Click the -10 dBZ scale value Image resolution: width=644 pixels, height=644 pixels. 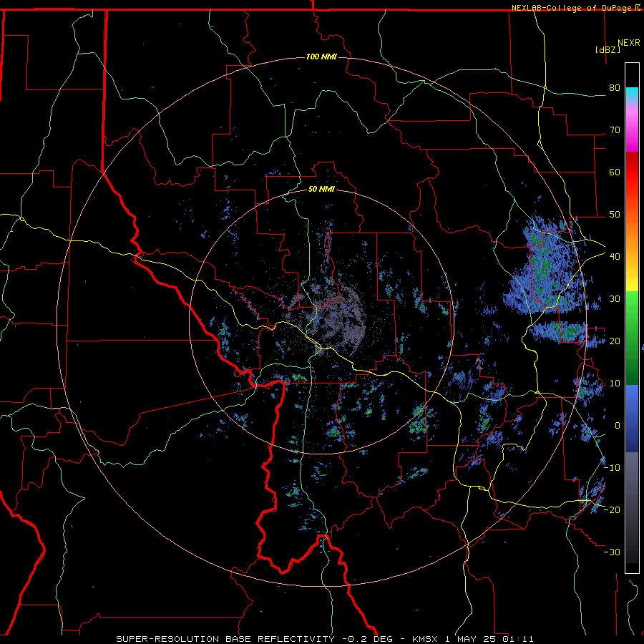pos(612,468)
